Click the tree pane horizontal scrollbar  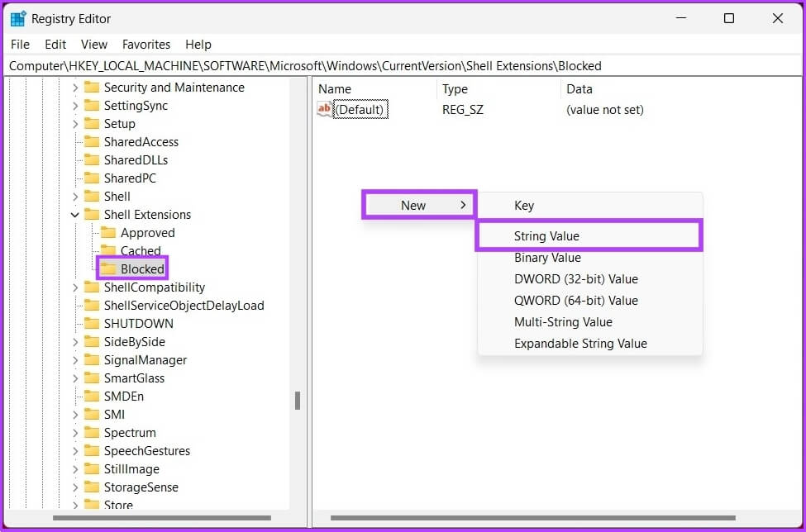[162, 518]
